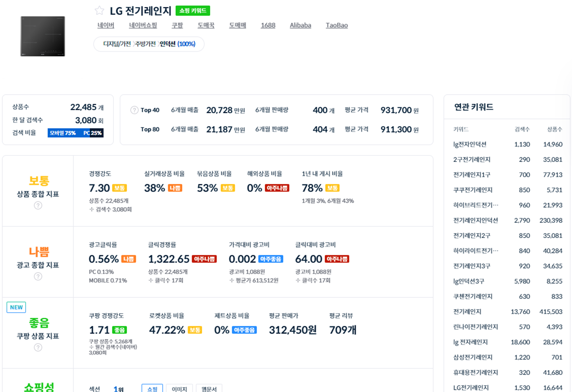This screenshot has width=572, height=392.
Task: Click related keyword LG전기레인지
Action: tap(471, 388)
